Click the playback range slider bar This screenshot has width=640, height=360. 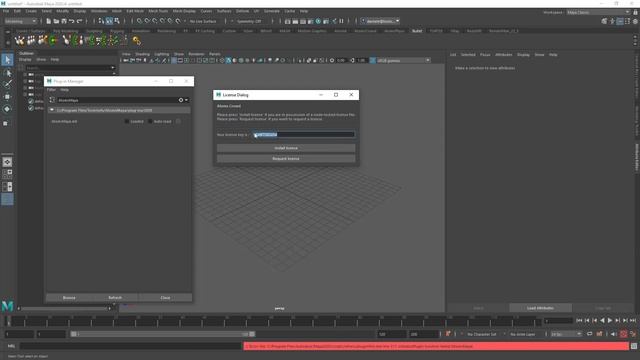(162, 334)
